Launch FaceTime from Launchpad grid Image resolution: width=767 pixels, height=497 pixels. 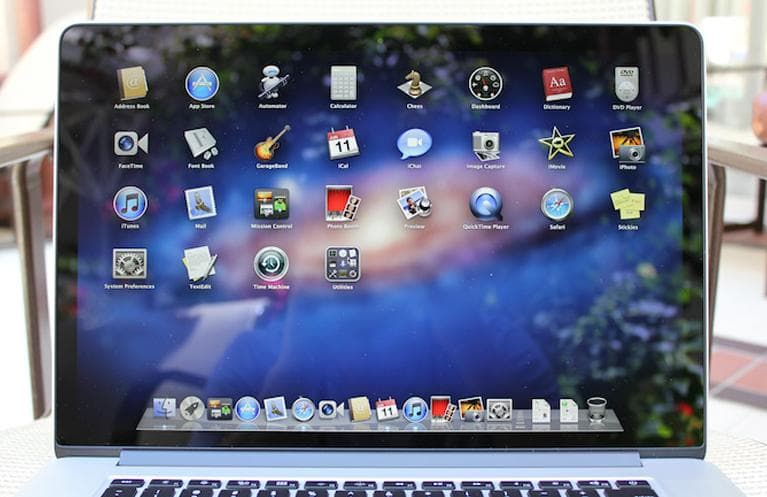point(131,144)
